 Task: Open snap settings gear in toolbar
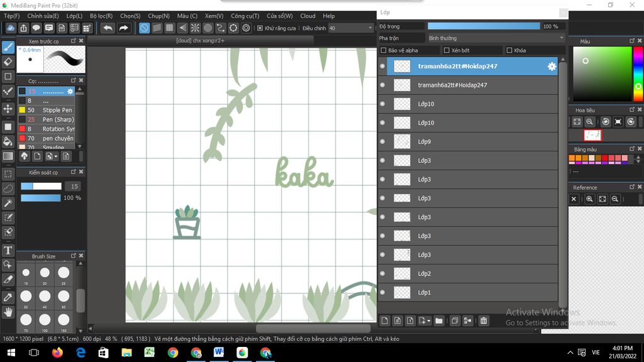pyautogui.click(x=246, y=28)
